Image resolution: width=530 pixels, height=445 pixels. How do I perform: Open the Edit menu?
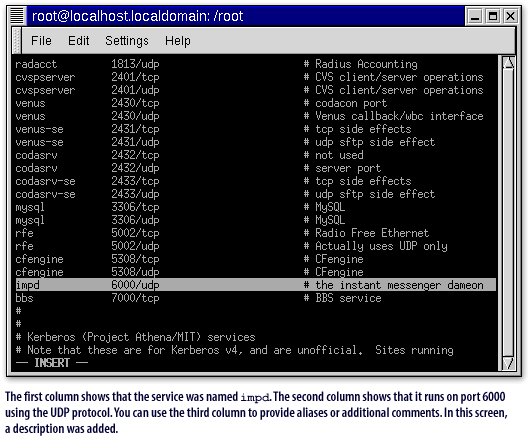pos(78,41)
